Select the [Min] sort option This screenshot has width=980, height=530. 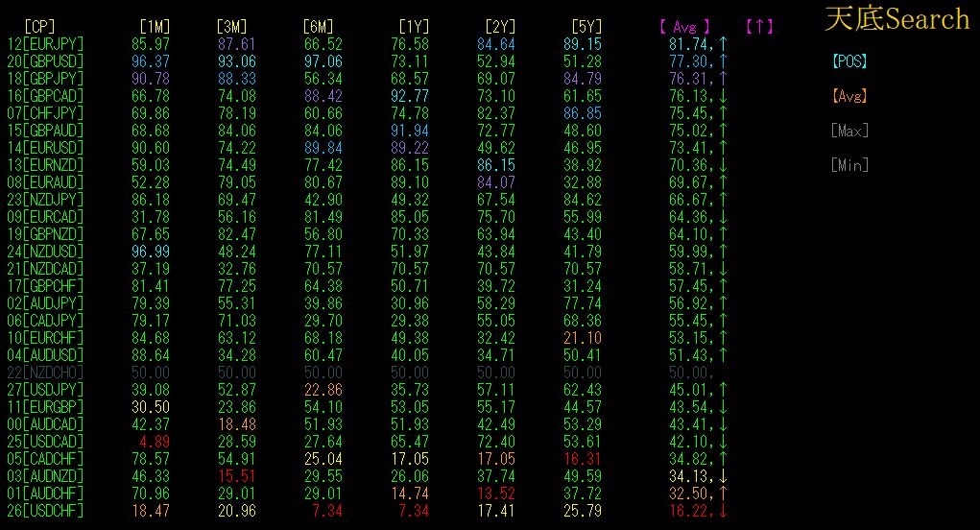coord(849,165)
